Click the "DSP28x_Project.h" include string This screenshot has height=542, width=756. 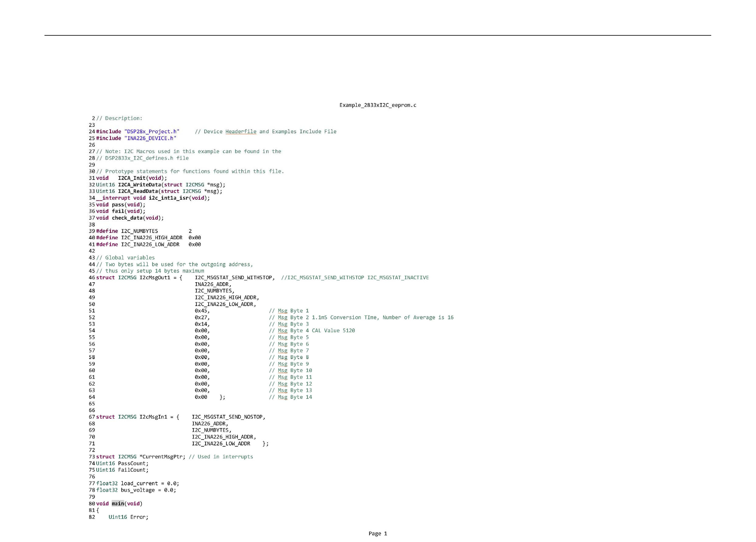pos(152,131)
